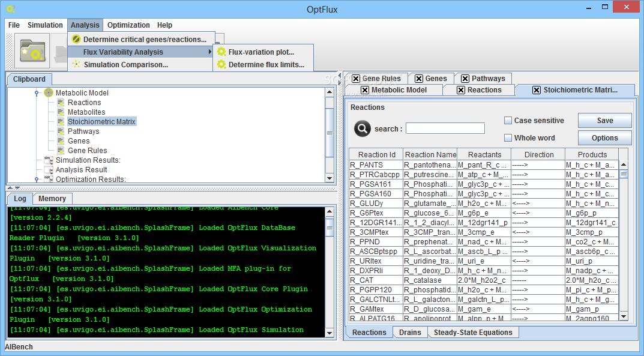Open the Simulation menu

(x=45, y=25)
